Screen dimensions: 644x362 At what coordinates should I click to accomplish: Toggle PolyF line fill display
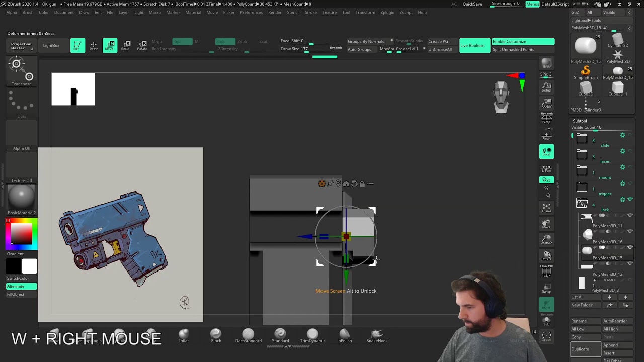point(546,272)
